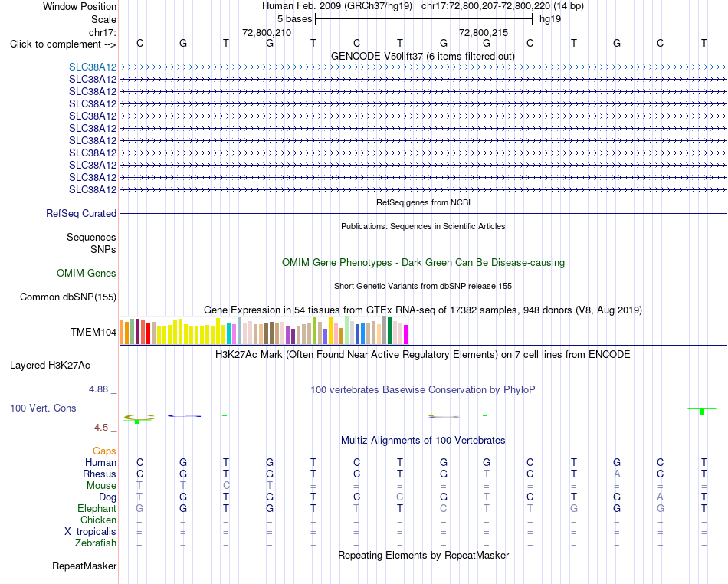Click the magenta bar ending the GTEx chart
This screenshot has height=584, width=728.
pos(406,335)
